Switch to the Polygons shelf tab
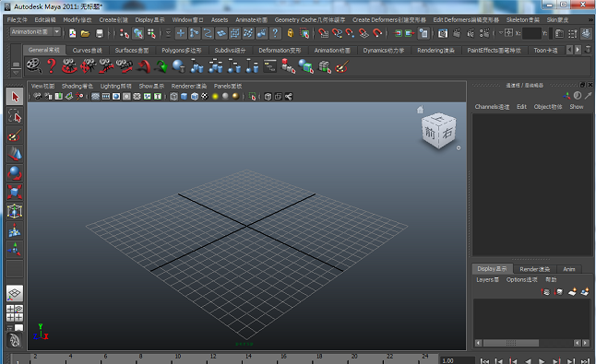 (x=181, y=50)
